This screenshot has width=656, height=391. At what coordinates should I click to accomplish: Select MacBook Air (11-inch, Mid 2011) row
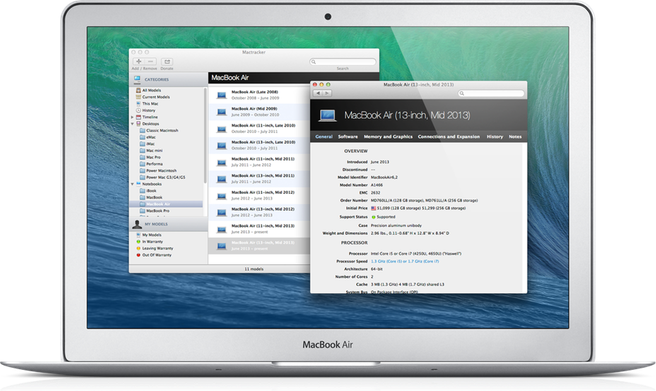(x=259, y=162)
